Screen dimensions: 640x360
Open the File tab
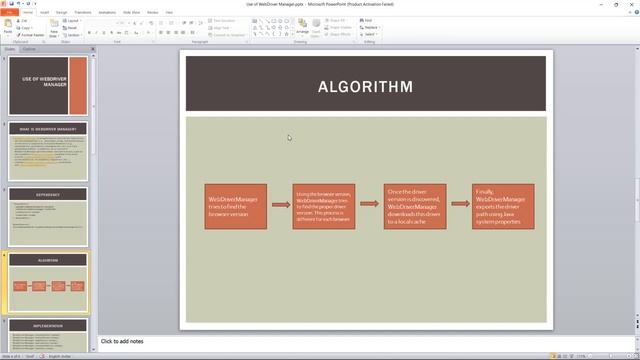click(9, 12)
